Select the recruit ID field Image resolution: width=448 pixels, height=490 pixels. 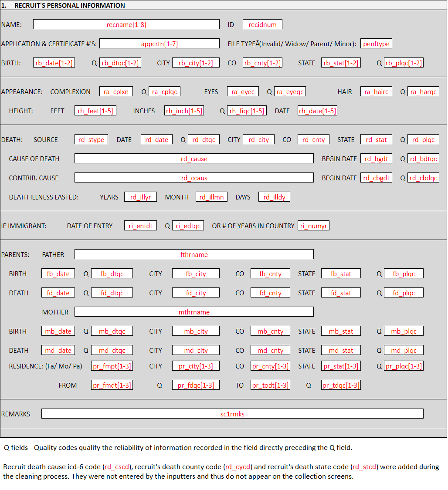tap(262, 24)
